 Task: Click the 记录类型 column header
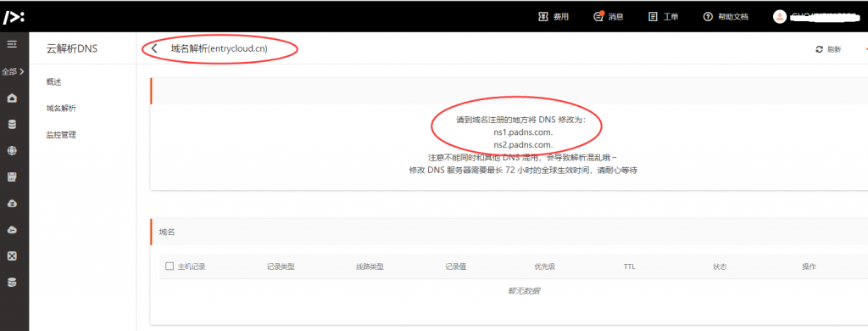click(x=281, y=266)
